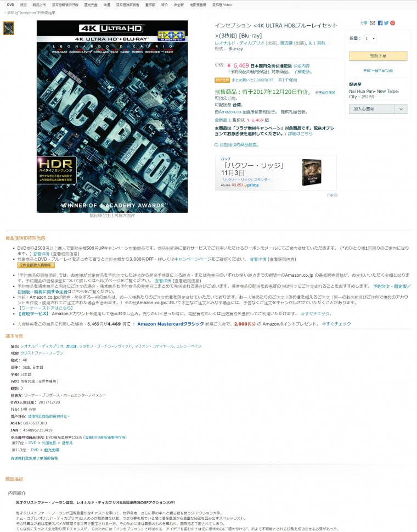Open 电影预售票 in top navigation

point(198,5)
